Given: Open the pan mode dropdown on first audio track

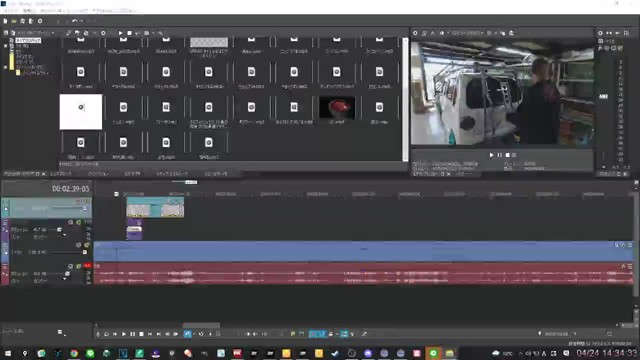Looking at the screenshot, I should click(x=64, y=236).
